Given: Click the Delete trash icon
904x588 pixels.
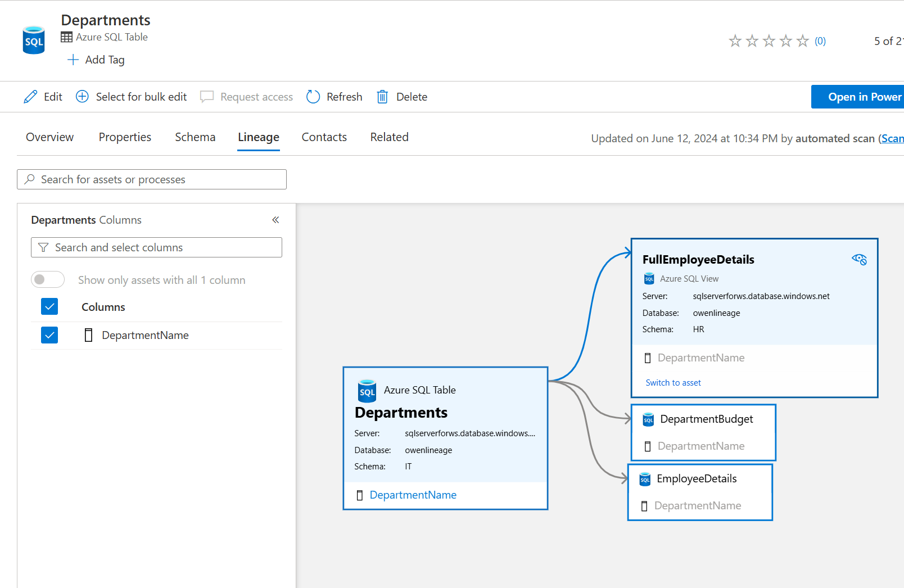Looking at the screenshot, I should [382, 96].
